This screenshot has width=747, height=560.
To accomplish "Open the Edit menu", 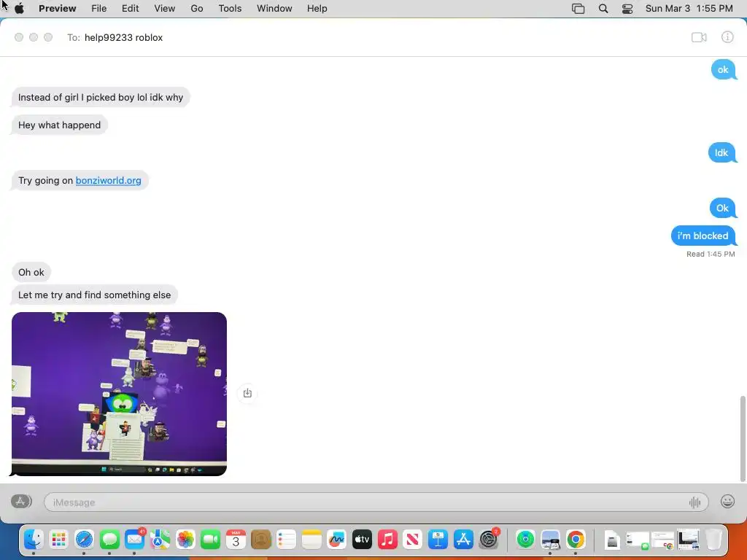I will [x=130, y=9].
